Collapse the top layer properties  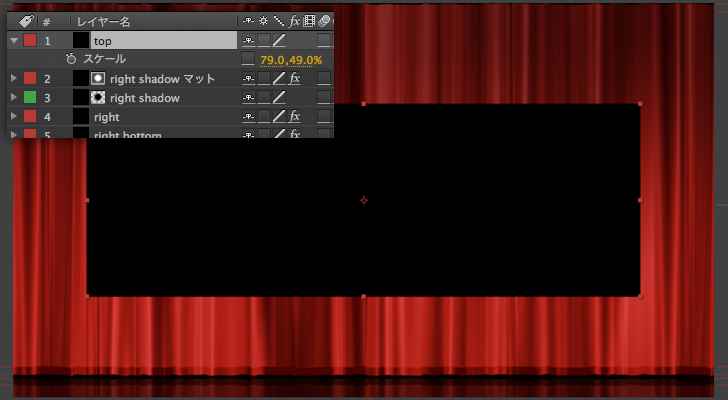pyautogui.click(x=13, y=41)
